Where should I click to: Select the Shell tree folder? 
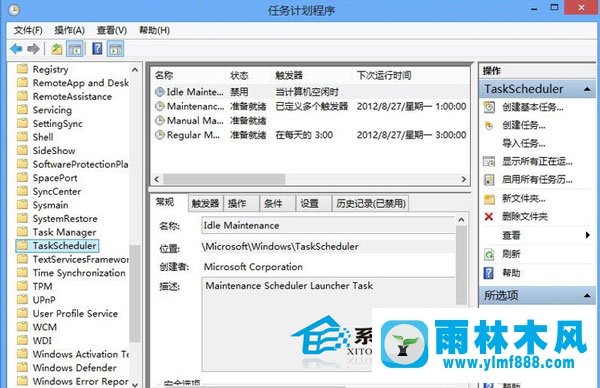tap(43, 137)
